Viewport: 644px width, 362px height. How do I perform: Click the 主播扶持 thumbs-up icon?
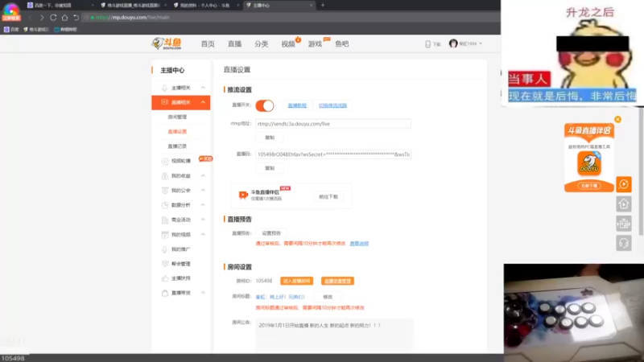click(165, 278)
